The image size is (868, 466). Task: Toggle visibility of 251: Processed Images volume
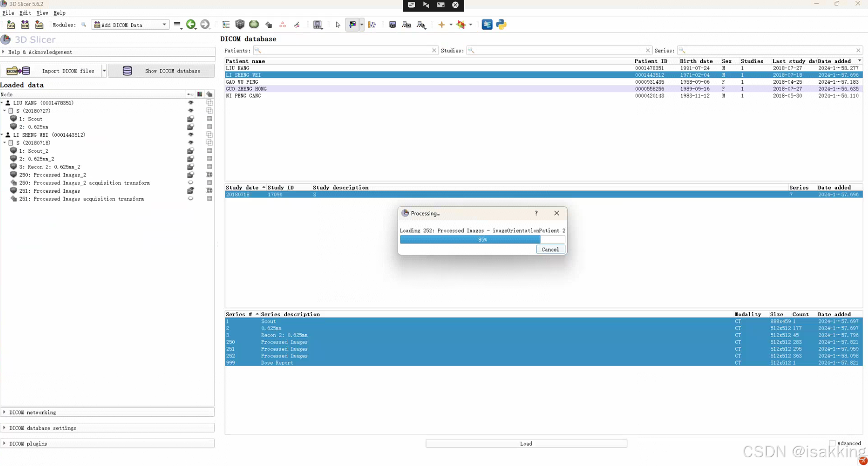191,191
